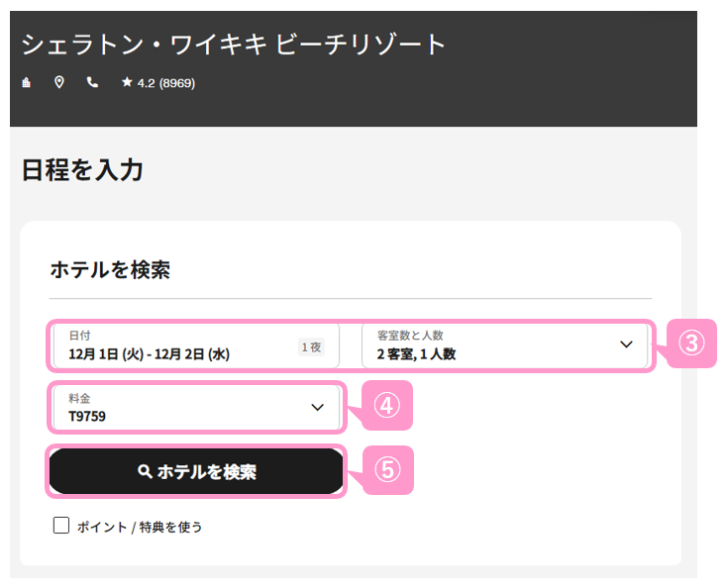Click the pink ③ annotation badge
Viewport: 725px width, 588px height.
(x=691, y=343)
